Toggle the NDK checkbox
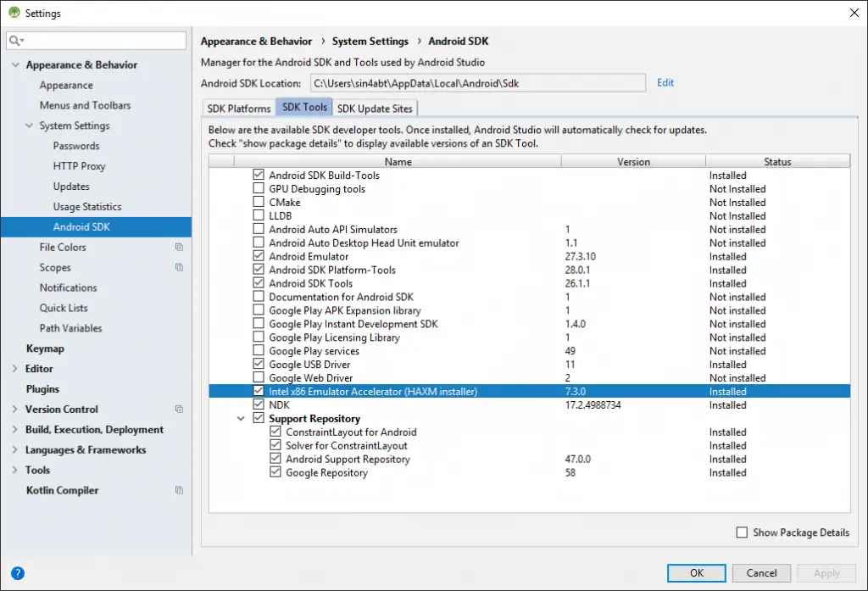This screenshot has width=868, height=591. [259, 404]
